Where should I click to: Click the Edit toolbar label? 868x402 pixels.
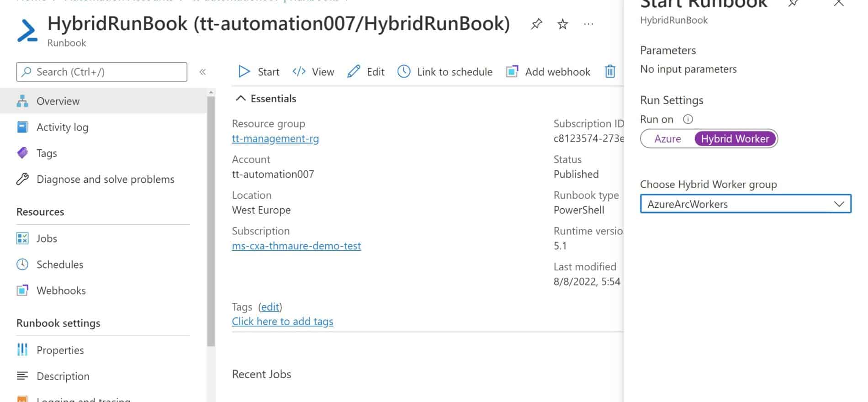tap(376, 72)
